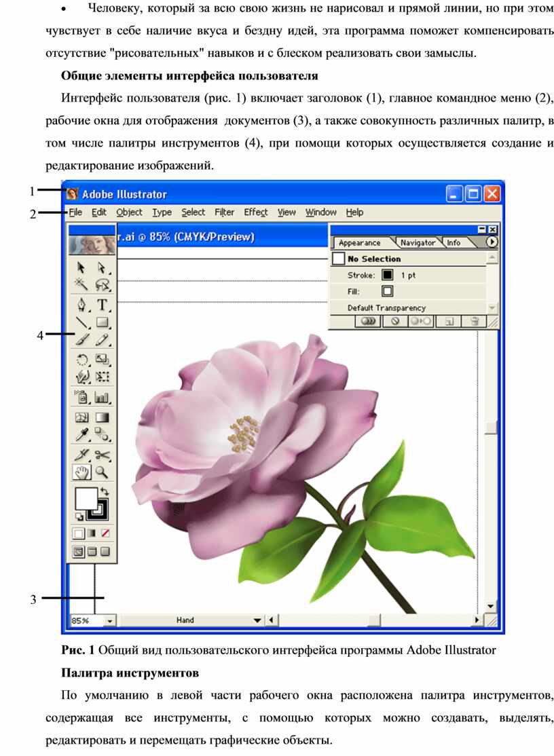Pick the Warp tool
This screenshot has width=554, height=756.
click(82, 377)
